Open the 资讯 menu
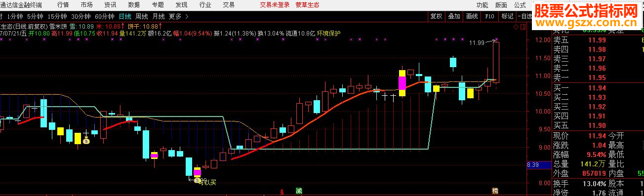The image size is (644, 196). [x=110, y=4]
